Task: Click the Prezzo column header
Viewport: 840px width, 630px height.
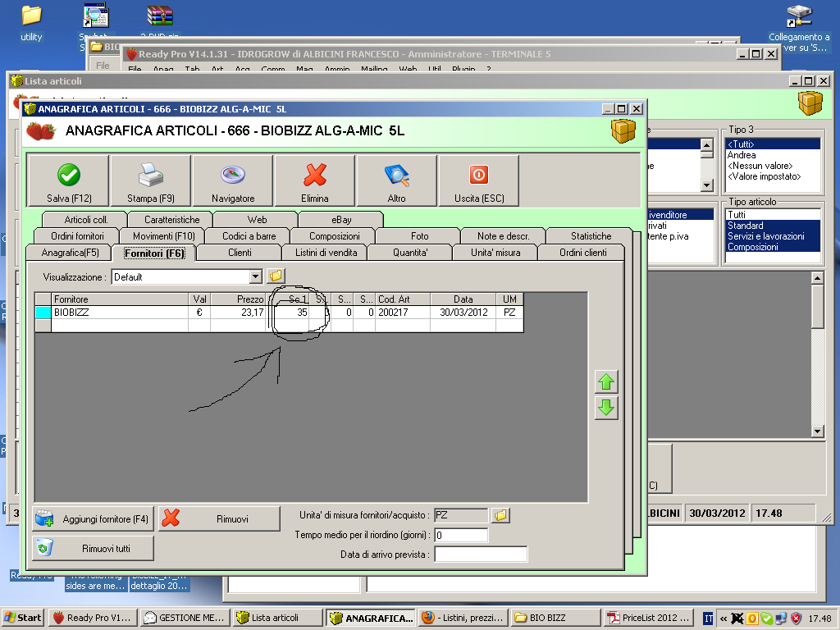Action: [x=238, y=299]
